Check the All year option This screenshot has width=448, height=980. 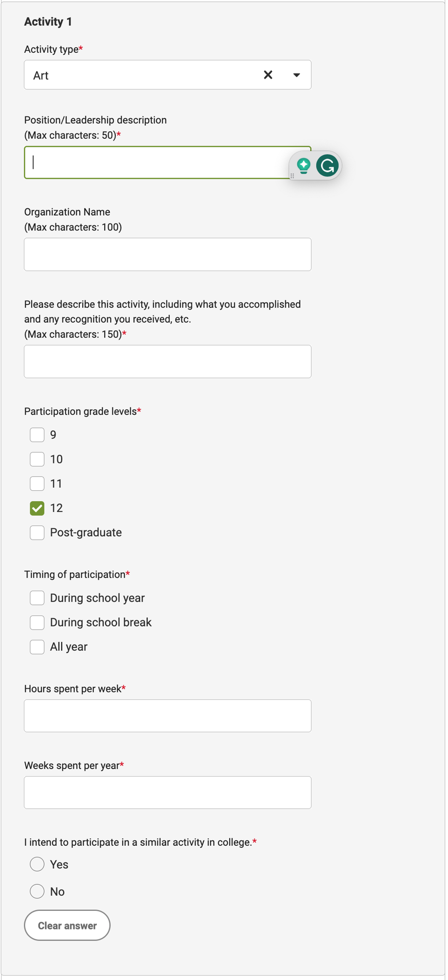click(x=37, y=647)
